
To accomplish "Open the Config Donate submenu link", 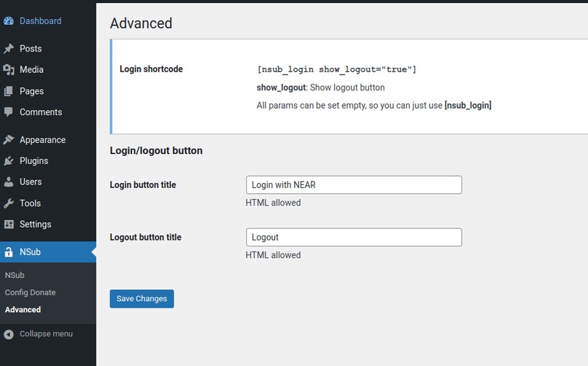I will click(x=30, y=292).
